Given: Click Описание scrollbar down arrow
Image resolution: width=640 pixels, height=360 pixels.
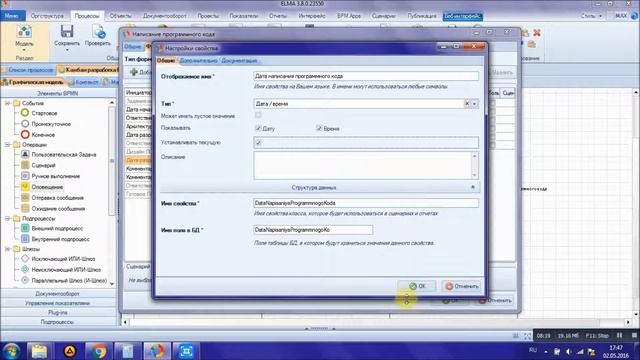Looking at the screenshot, I should [474, 175].
